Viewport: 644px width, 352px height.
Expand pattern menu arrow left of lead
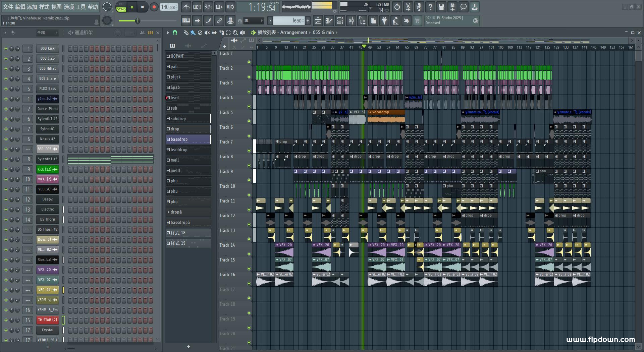click(x=270, y=21)
